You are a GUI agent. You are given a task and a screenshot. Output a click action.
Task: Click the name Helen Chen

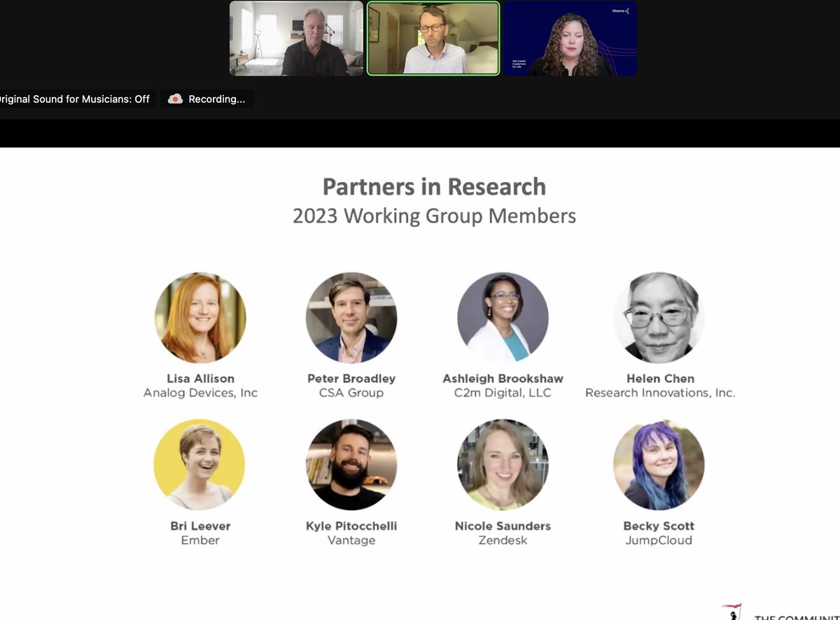660,379
